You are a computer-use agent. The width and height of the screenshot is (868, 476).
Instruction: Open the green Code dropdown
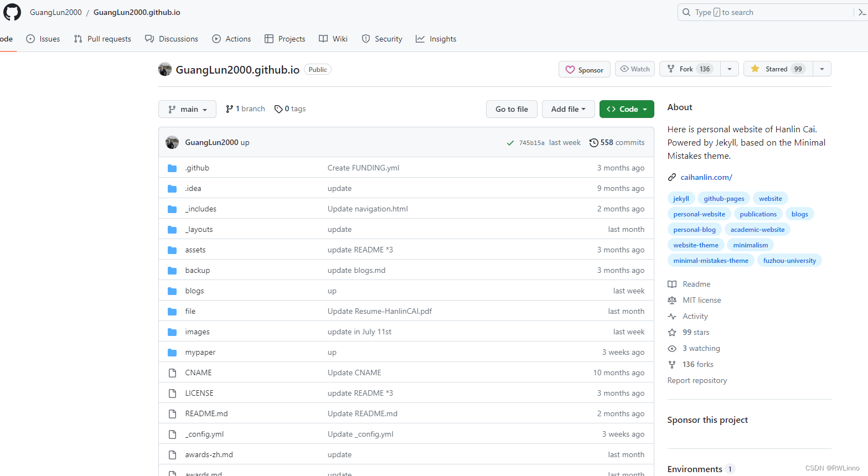(x=627, y=109)
